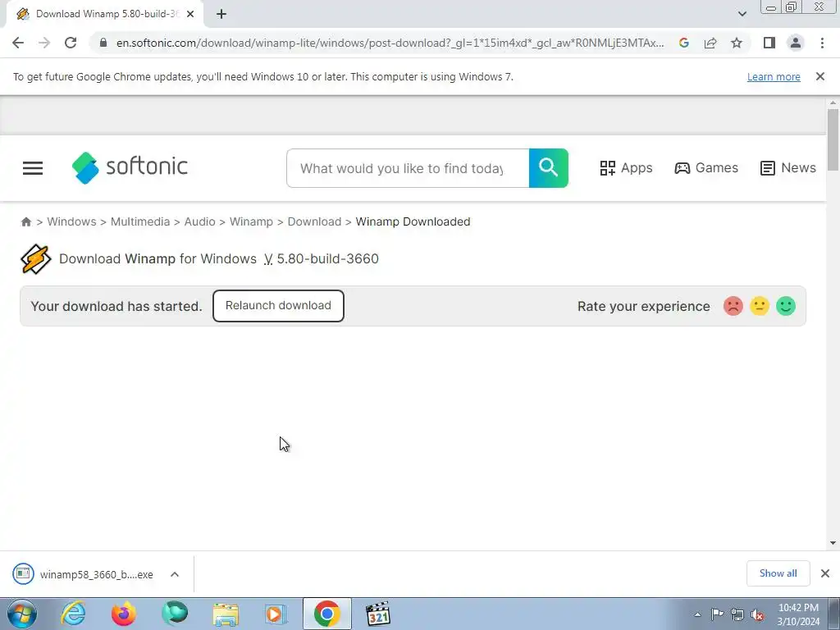
Task: Open the Games section
Action: (x=706, y=167)
